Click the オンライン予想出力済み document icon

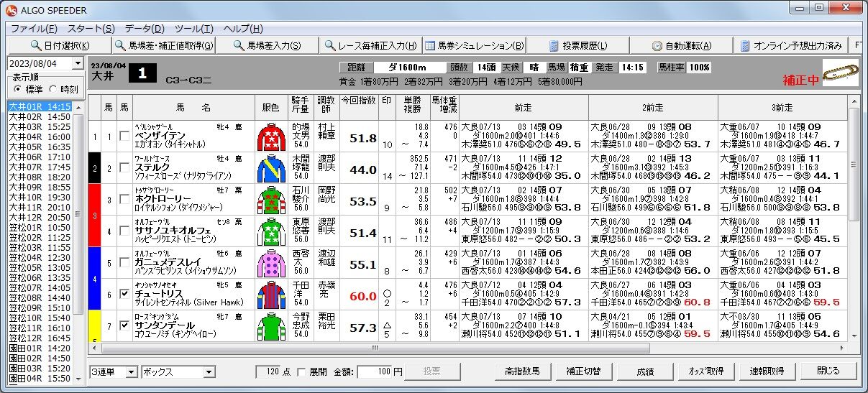tap(745, 45)
